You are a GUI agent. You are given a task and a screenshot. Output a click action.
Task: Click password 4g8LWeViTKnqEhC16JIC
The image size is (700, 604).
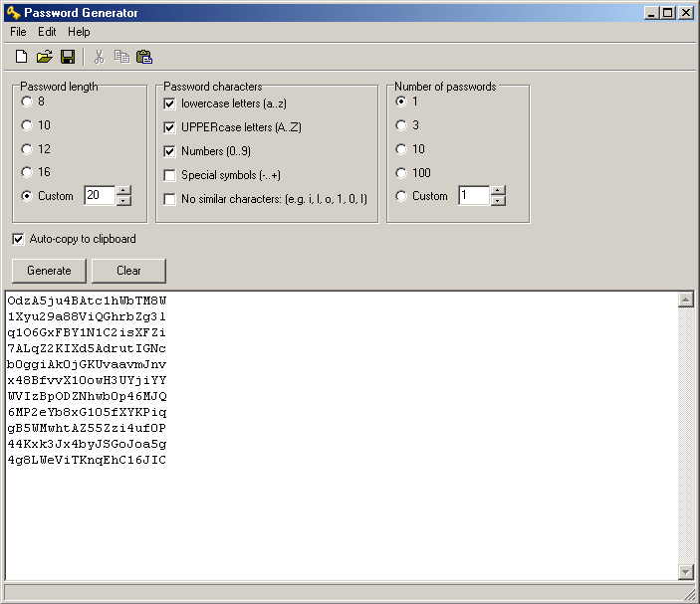[x=87, y=460]
